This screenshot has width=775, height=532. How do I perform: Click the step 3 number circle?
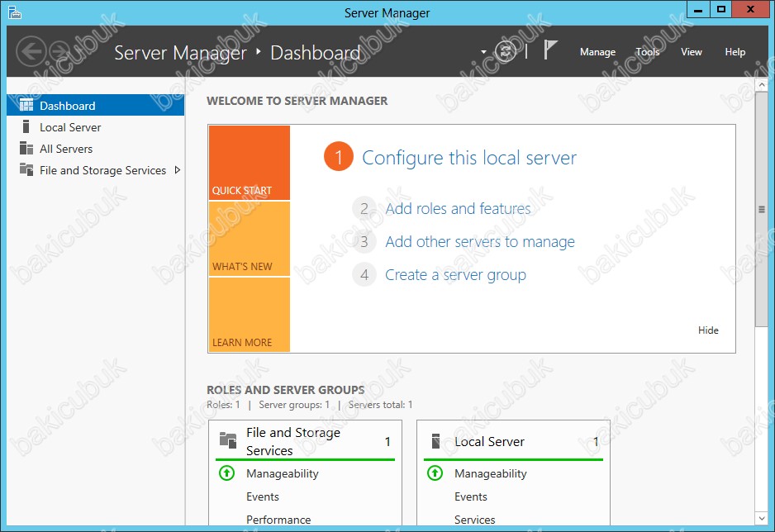pos(364,241)
